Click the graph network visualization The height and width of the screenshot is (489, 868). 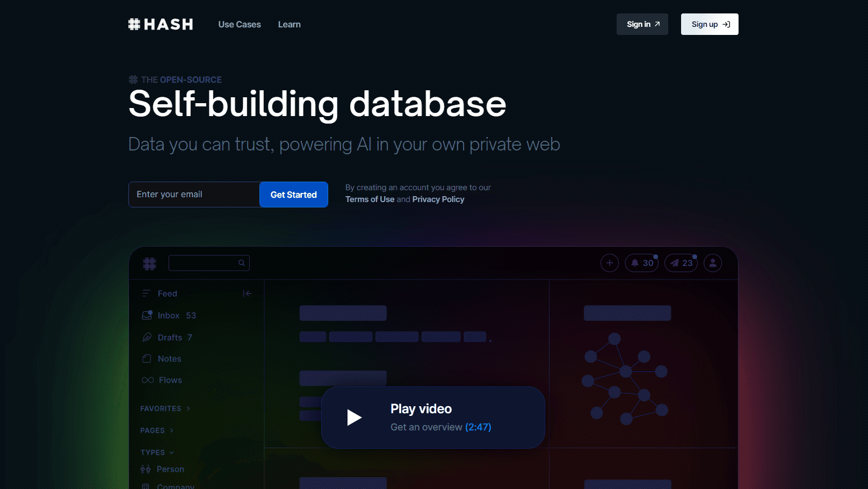(625, 379)
